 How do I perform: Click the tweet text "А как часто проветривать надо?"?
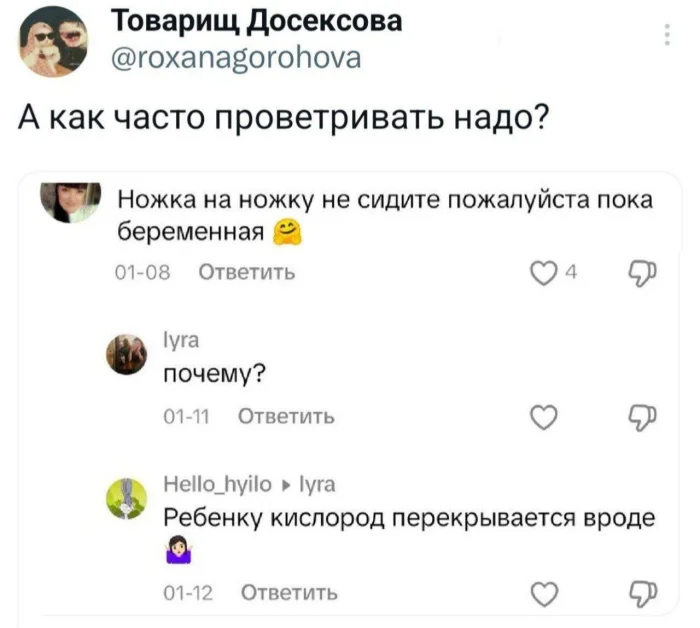(x=287, y=127)
